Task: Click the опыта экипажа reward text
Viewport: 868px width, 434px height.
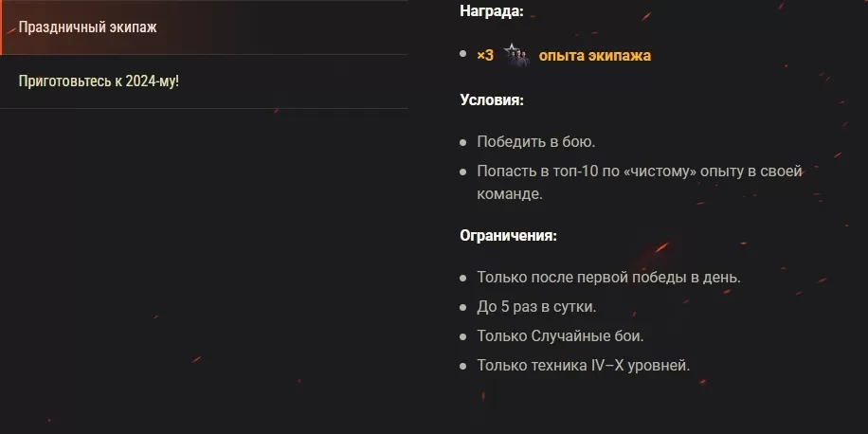Action: 594,56
